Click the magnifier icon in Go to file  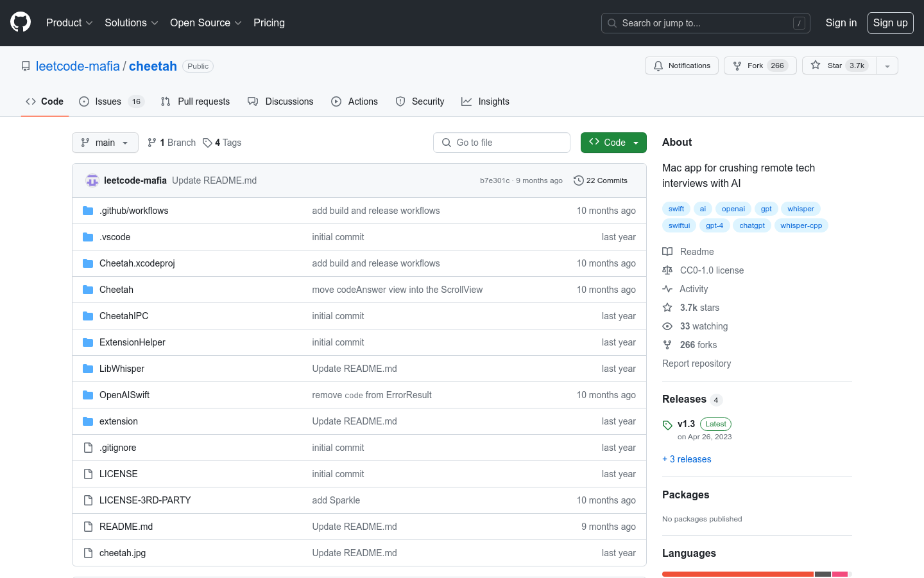pyautogui.click(x=447, y=143)
